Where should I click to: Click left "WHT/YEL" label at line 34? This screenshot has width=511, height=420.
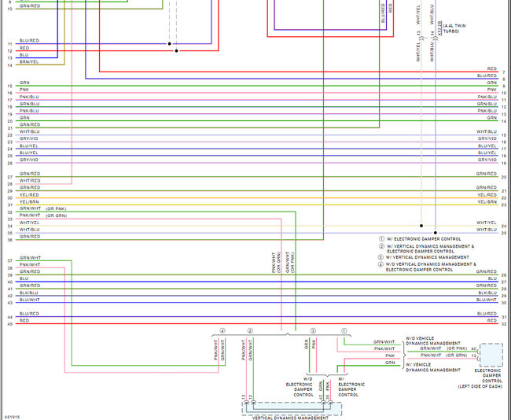29,223
